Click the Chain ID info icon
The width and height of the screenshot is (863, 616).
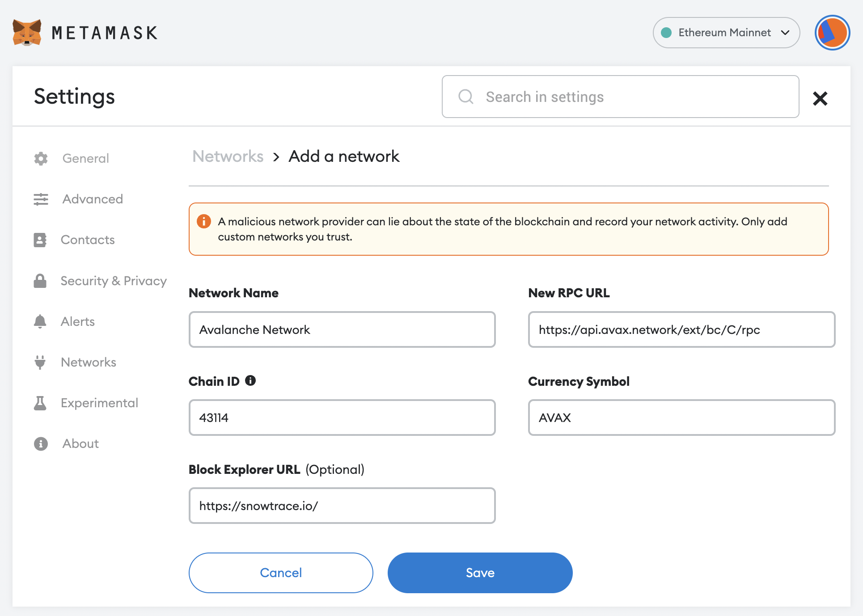[x=250, y=381]
